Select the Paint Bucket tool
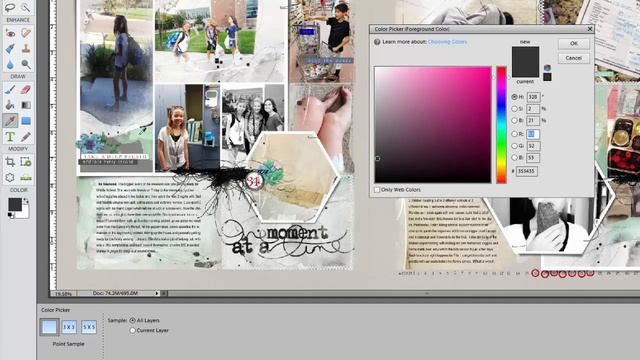 pos(10,105)
